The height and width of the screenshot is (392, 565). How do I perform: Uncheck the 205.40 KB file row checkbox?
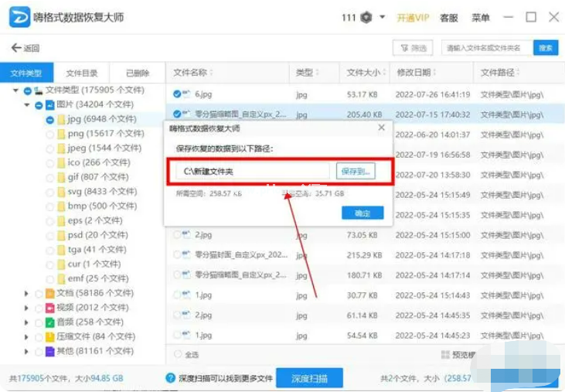pyautogui.click(x=177, y=114)
